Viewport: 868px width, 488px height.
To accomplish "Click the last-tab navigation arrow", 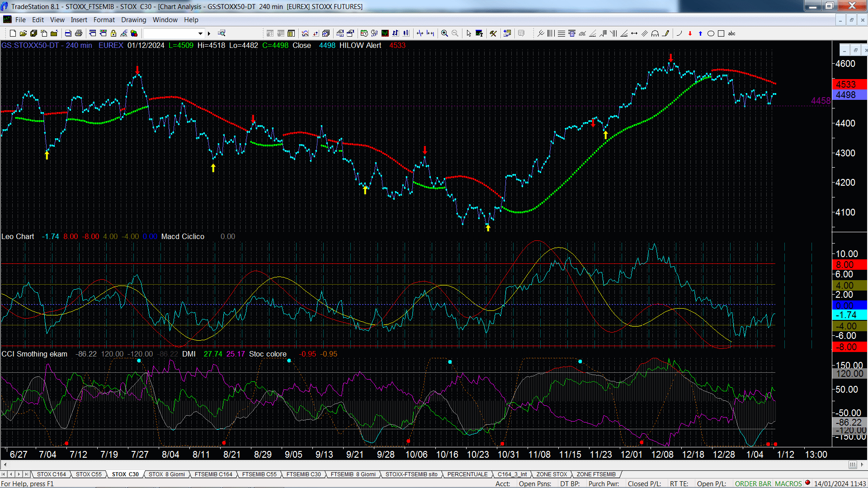I will [x=26, y=474].
